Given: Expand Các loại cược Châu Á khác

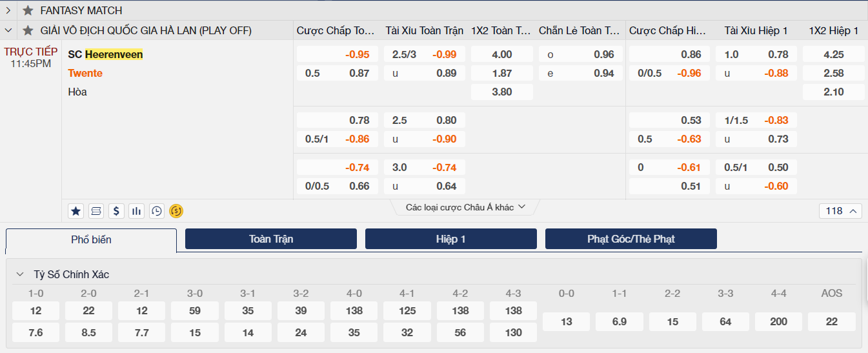Looking at the screenshot, I should pyautogui.click(x=465, y=207).
